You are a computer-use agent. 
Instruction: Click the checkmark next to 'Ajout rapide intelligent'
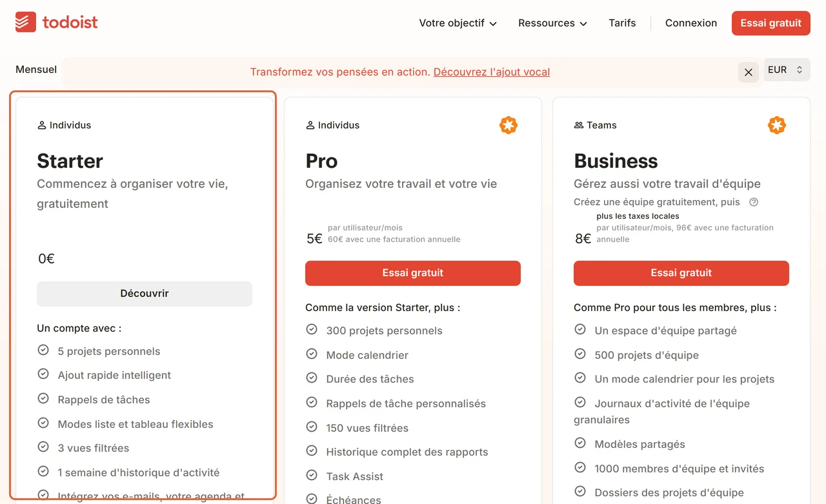[43, 374]
